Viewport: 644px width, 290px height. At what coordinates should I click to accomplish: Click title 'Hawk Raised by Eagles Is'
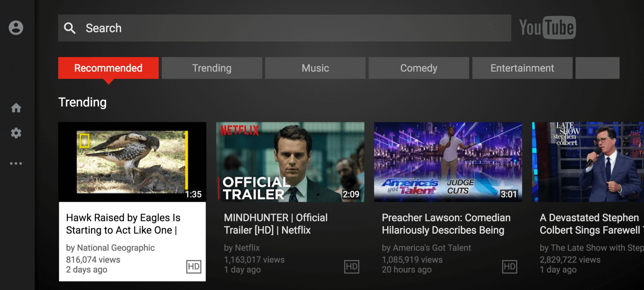[x=123, y=218]
